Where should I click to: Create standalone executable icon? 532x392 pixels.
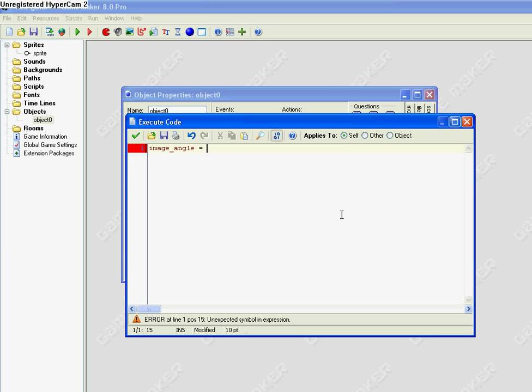50,32
